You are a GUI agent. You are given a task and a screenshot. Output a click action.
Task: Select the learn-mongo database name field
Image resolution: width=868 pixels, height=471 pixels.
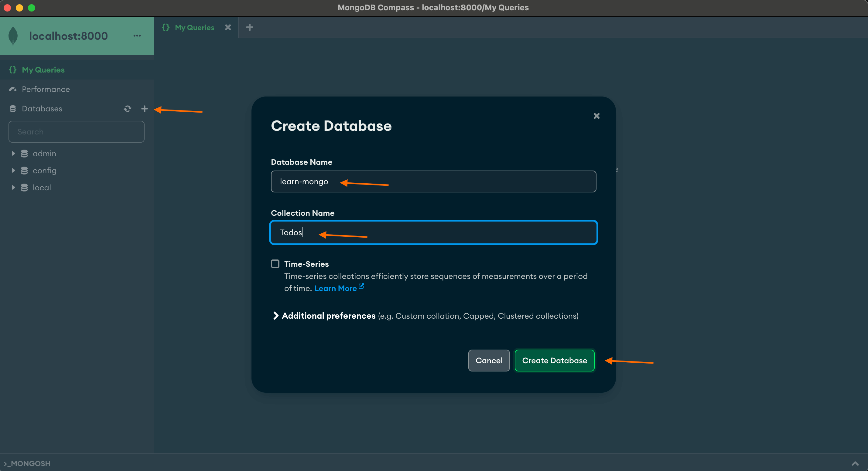pos(433,181)
